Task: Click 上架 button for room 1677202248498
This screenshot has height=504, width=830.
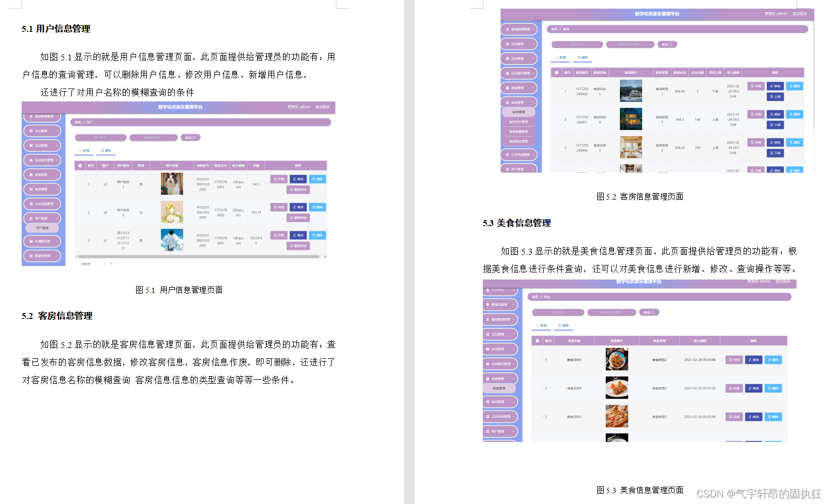Action: pyautogui.click(x=775, y=97)
